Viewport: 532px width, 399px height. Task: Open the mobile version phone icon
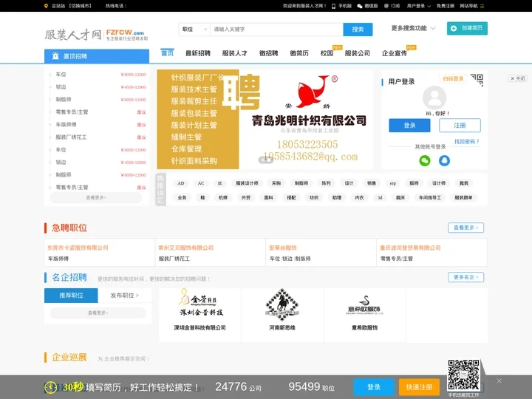[x=333, y=6]
